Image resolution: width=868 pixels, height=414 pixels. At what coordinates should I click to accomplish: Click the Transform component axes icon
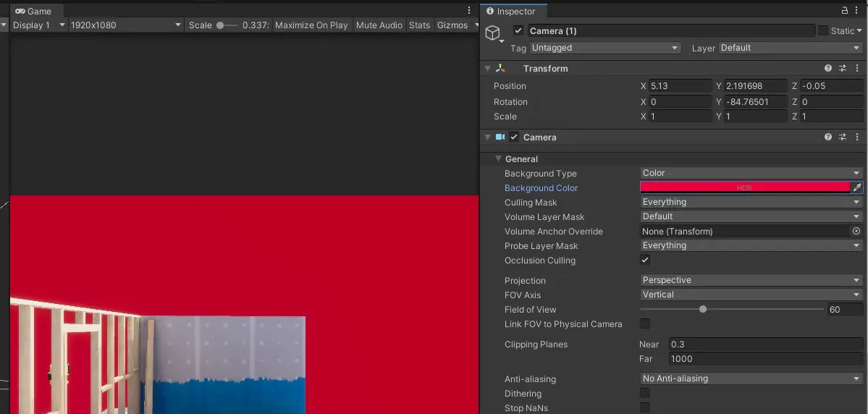500,68
